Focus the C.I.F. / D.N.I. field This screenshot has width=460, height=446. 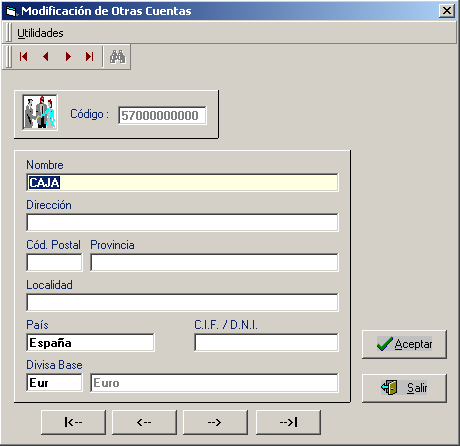(x=266, y=342)
